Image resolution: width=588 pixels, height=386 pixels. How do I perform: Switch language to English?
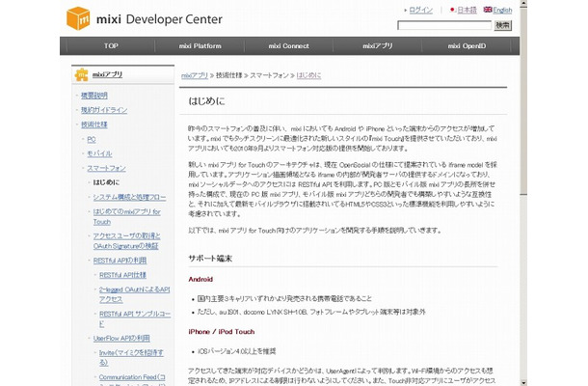[x=502, y=11]
